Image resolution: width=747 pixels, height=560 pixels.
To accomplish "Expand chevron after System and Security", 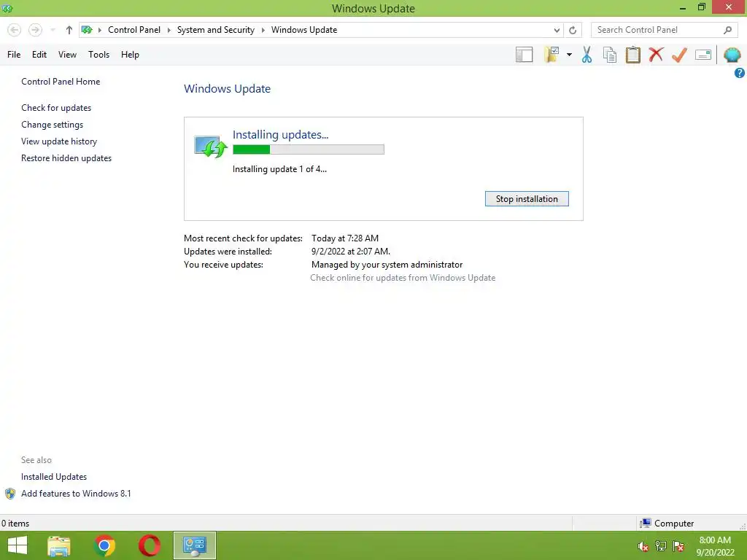I will pos(263,30).
